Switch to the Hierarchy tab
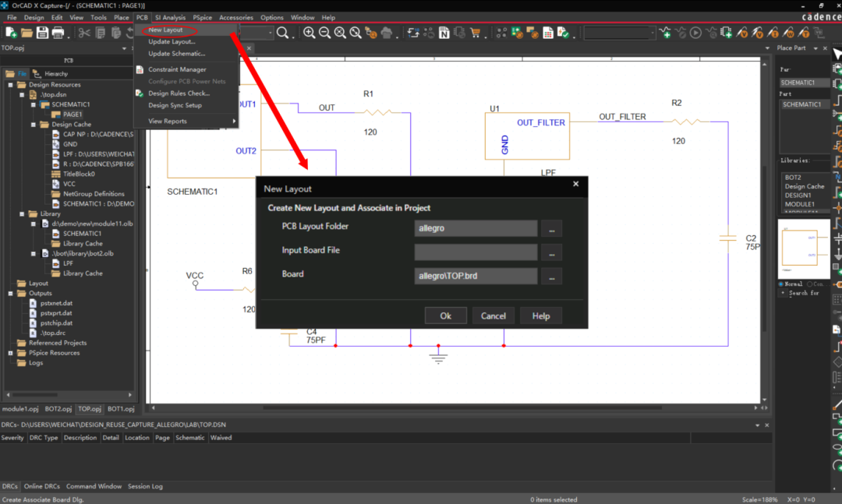The image size is (842, 504). [55, 74]
